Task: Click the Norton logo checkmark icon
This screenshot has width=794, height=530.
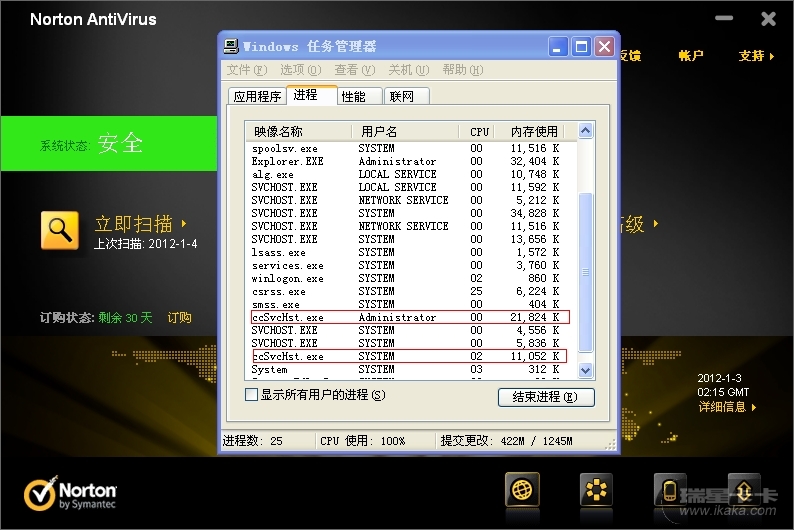Action: pos(40,494)
